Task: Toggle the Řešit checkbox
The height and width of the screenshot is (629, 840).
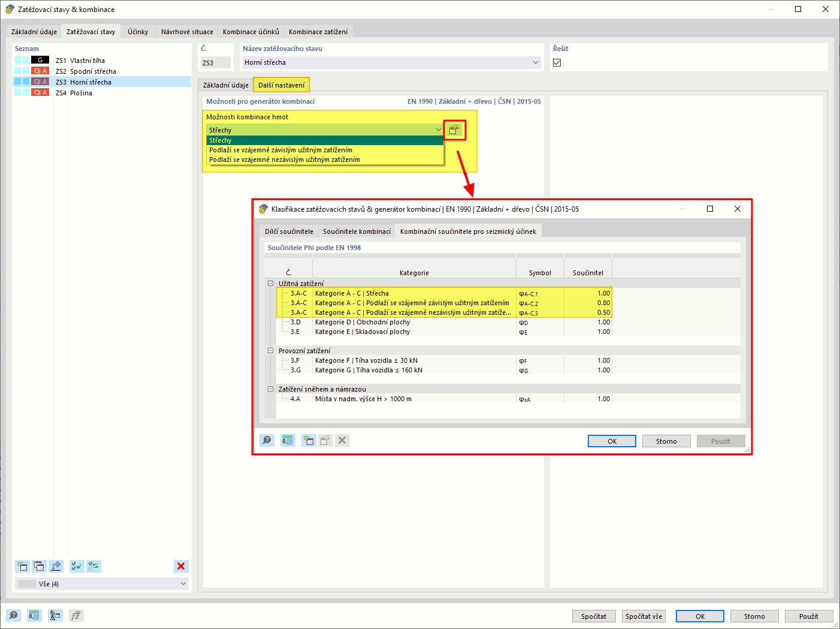Action: (x=557, y=62)
